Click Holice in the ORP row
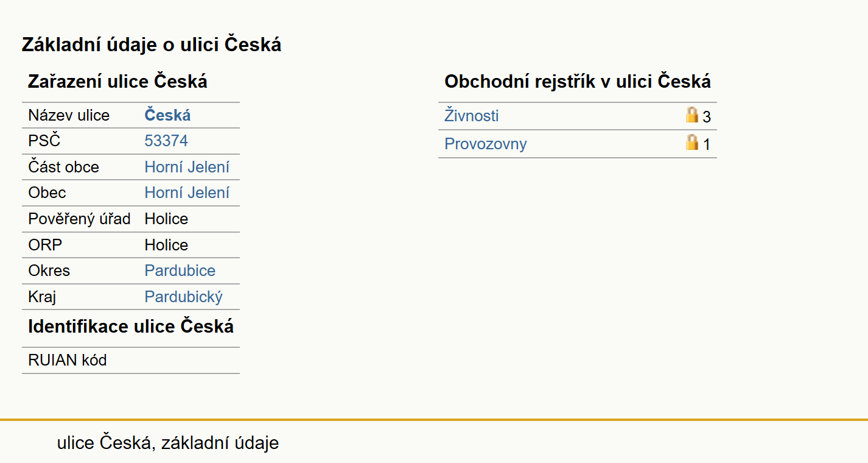The image size is (868, 463). click(166, 245)
